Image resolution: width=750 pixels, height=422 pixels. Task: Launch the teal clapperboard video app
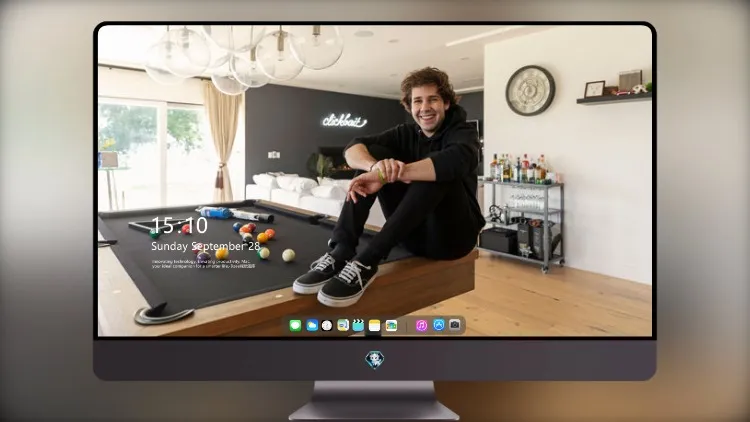tap(358, 326)
